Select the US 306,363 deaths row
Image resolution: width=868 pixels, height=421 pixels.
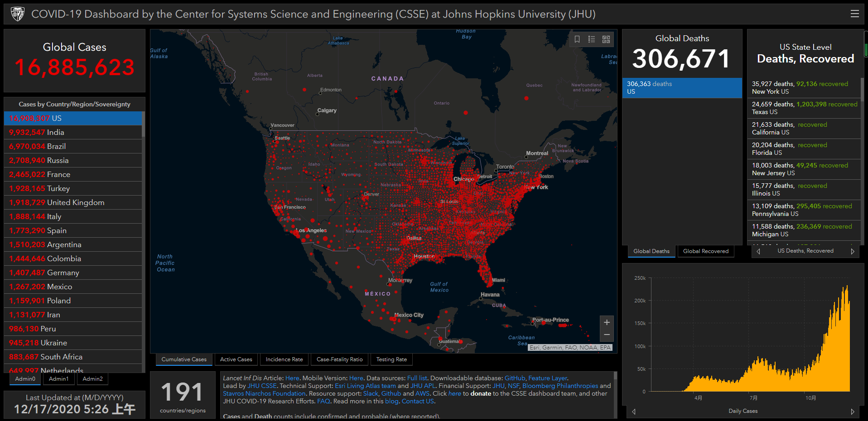click(x=682, y=88)
